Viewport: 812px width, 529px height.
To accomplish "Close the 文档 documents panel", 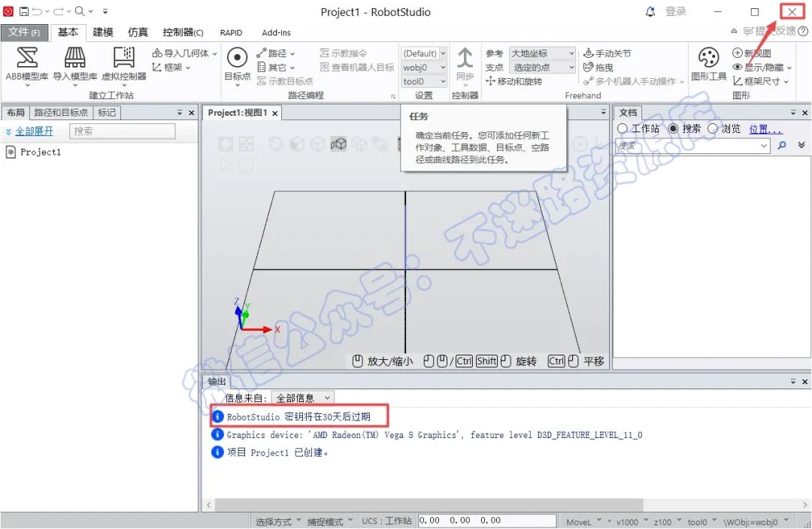I will coord(804,112).
